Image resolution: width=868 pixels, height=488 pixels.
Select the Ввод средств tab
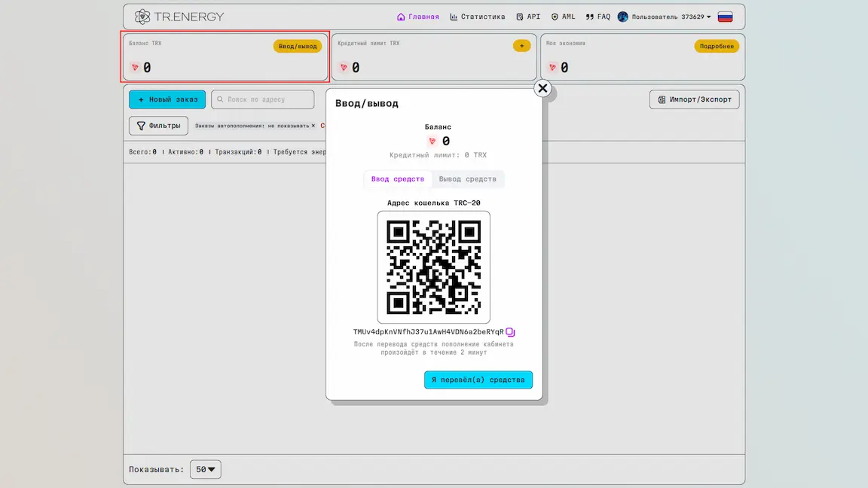(398, 178)
